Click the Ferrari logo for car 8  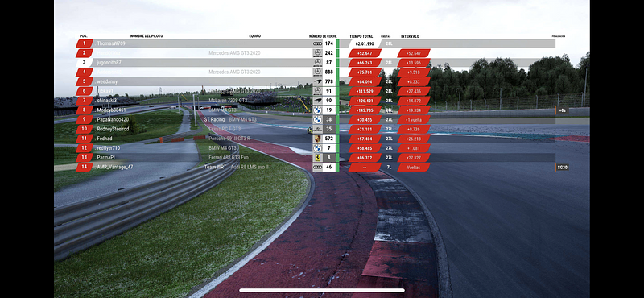click(x=317, y=157)
